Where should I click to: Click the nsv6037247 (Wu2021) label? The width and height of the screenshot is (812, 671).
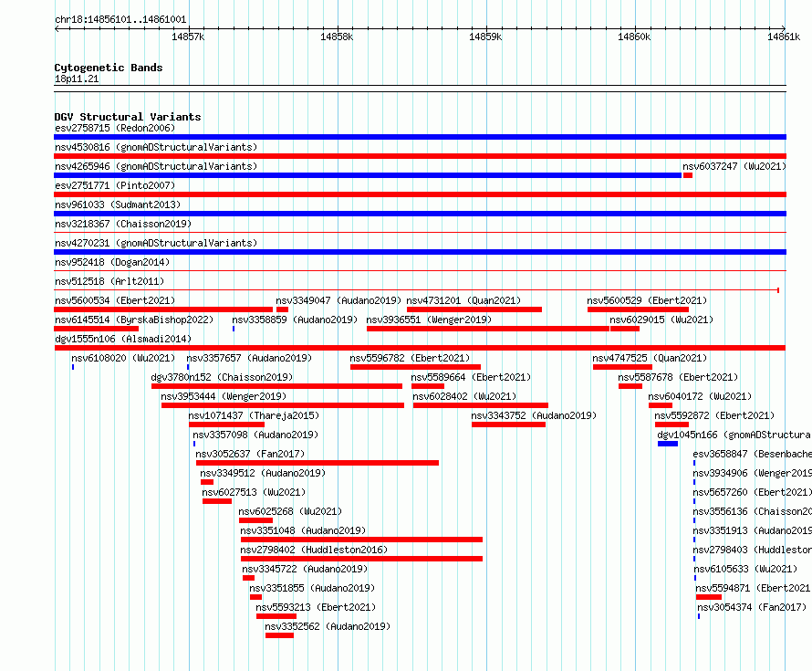click(734, 166)
